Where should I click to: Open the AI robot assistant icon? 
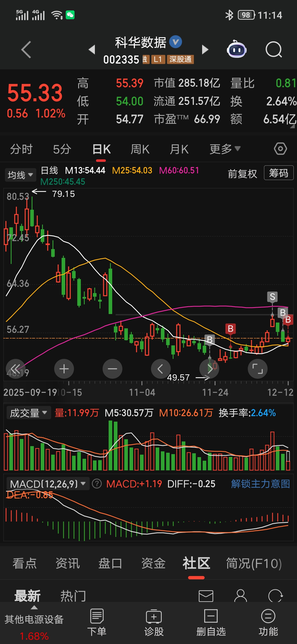[237, 50]
